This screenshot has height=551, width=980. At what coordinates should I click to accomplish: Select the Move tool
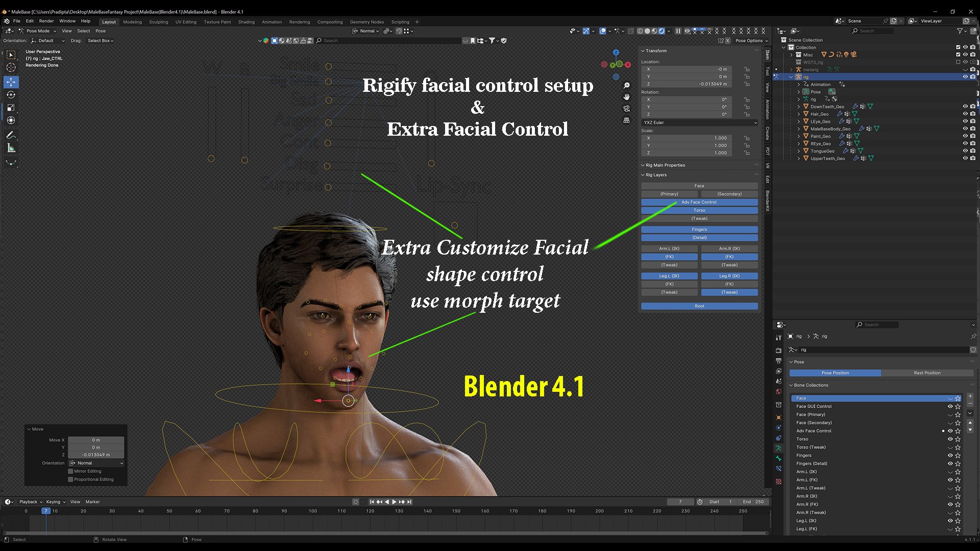tap(11, 82)
